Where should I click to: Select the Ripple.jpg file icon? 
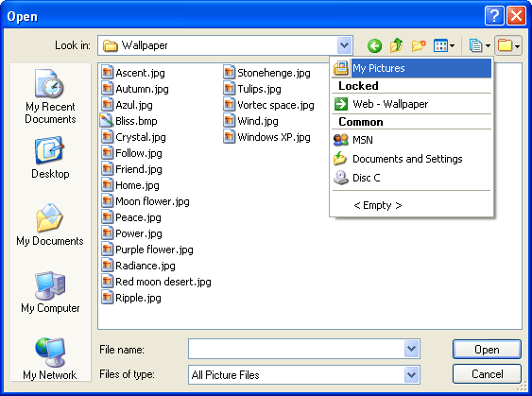coord(107,298)
